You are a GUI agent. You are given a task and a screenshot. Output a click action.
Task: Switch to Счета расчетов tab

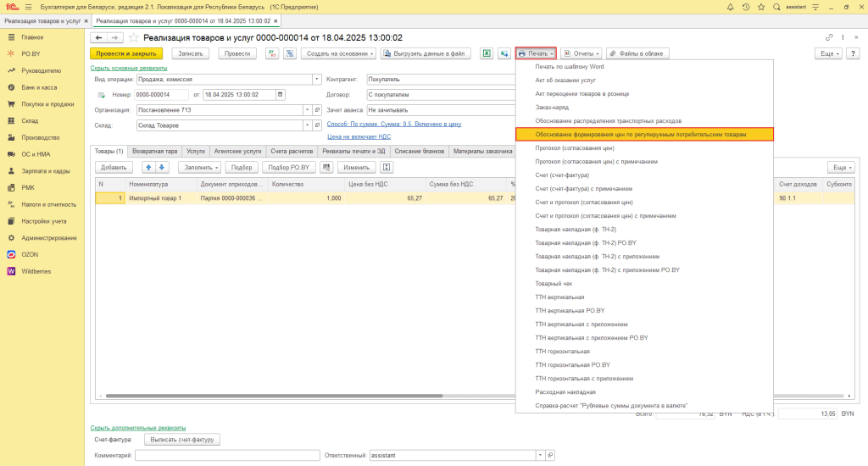[x=292, y=151]
